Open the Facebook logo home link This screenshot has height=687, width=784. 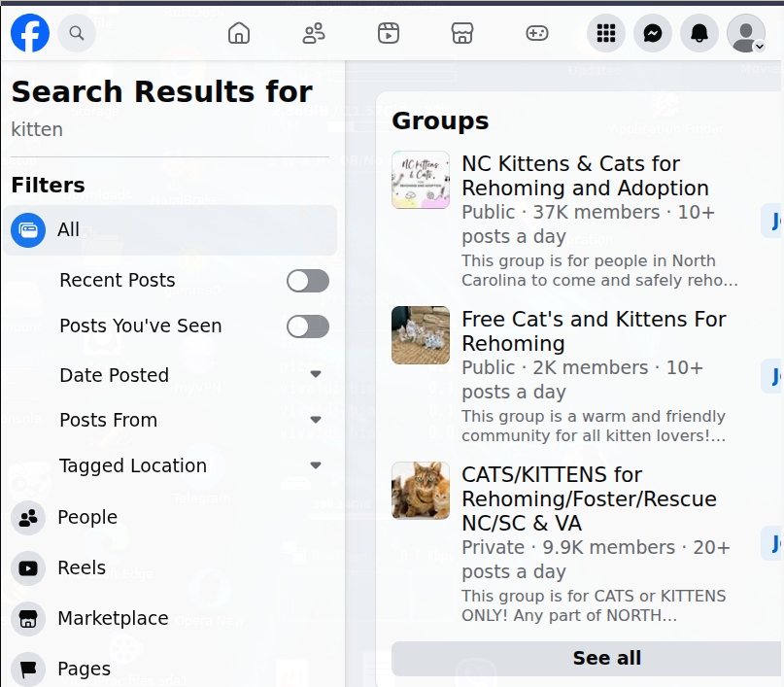30,33
